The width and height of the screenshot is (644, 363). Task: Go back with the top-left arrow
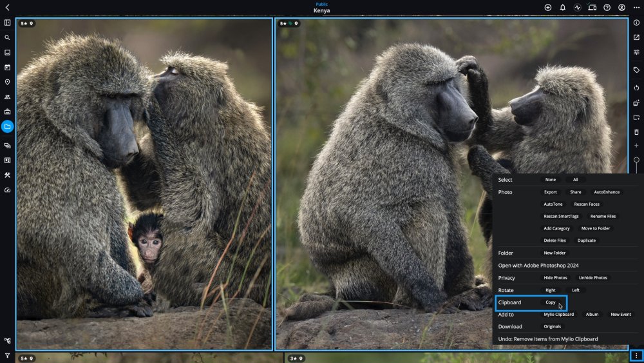click(7, 7)
